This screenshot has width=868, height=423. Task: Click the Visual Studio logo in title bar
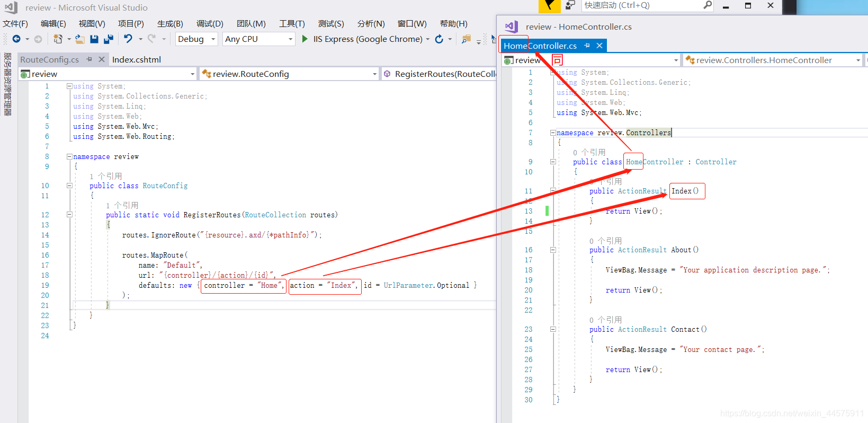point(11,7)
